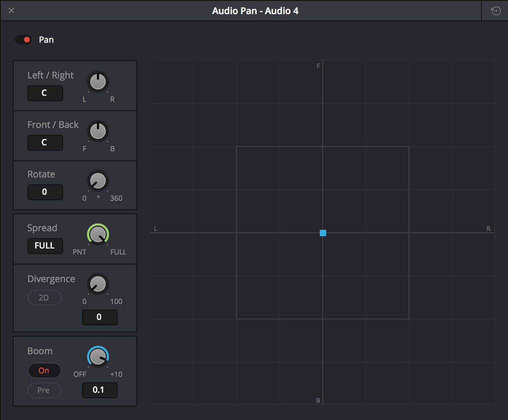Image resolution: width=508 pixels, height=420 pixels.
Task: Click the PNT label under Spread knob
Action: click(80, 252)
